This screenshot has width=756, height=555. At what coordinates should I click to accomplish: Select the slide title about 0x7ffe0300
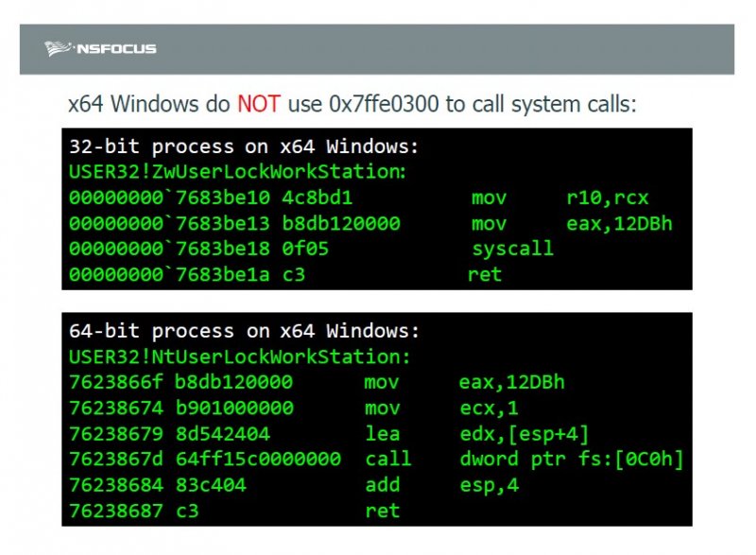352,104
